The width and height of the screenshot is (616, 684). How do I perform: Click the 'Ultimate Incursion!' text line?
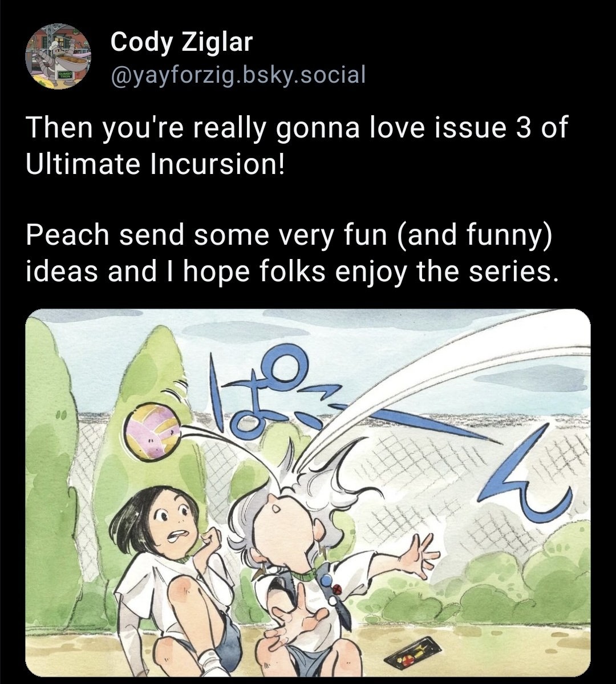click(x=155, y=164)
